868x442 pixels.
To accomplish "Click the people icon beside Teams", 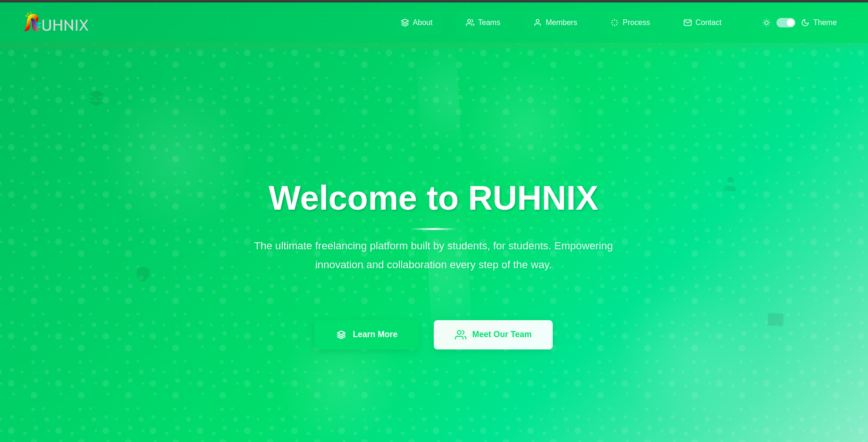I will coord(470,22).
